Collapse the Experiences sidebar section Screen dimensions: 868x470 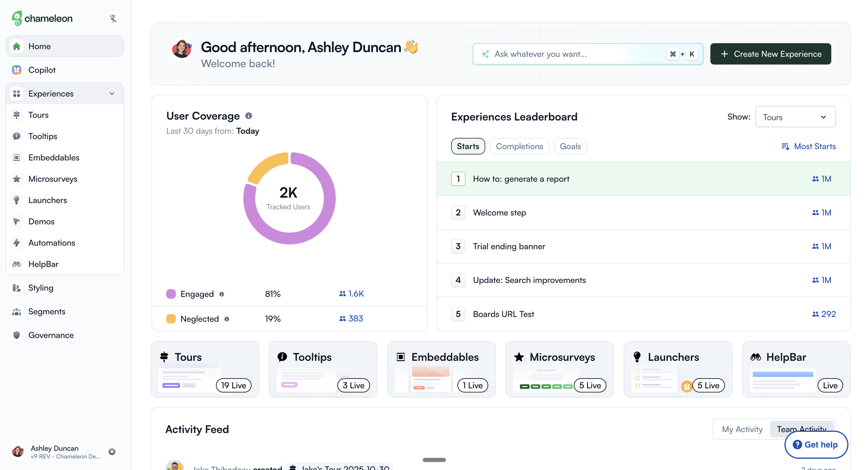tap(112, 93)
